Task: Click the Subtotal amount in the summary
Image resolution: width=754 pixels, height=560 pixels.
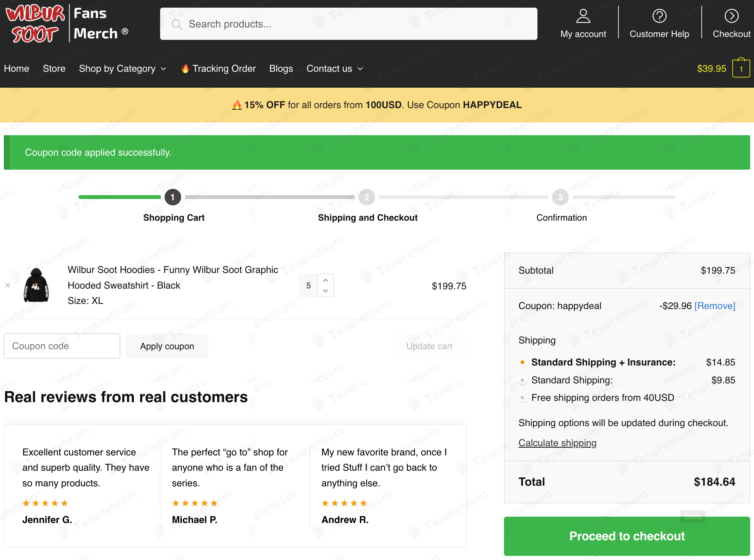Action: coord(718,270)
